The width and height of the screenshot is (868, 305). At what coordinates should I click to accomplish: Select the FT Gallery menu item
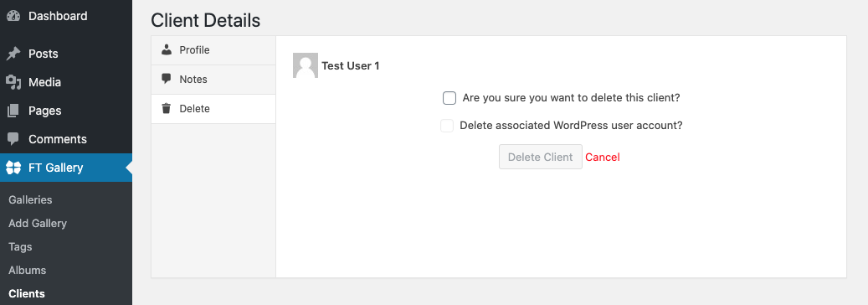66,168
